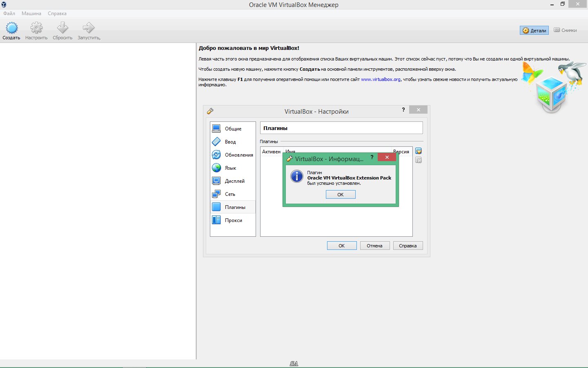Select Обновления settings category icon
Screen dimensions: 588x368
point(216,155)
